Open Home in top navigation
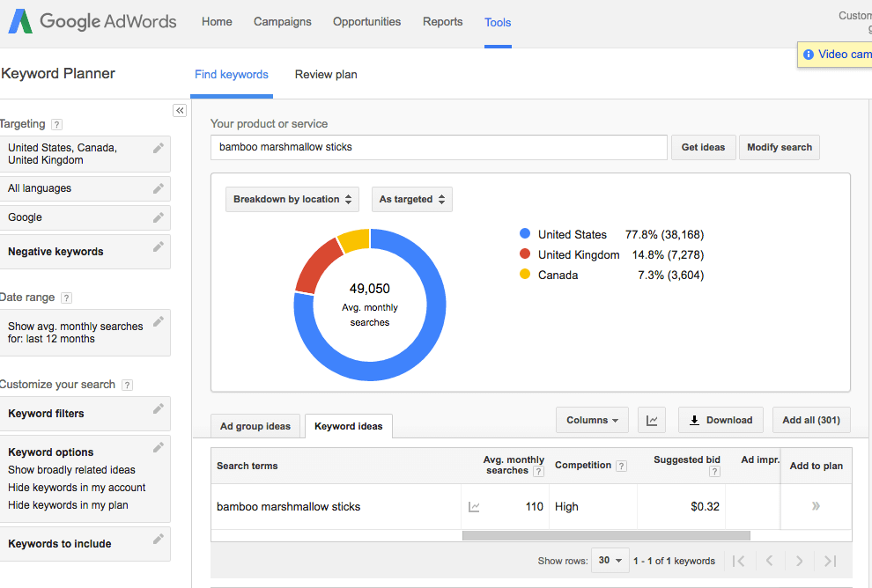The image size is (872, 588). click(x=217, y=22)
